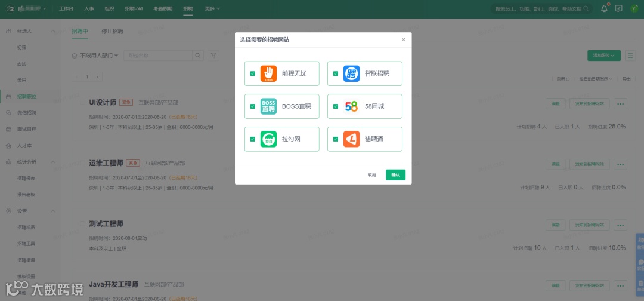Viewport: 644px width, 301px height.
Task: Open the funnel filter icon
Action: tap(213, 56)
